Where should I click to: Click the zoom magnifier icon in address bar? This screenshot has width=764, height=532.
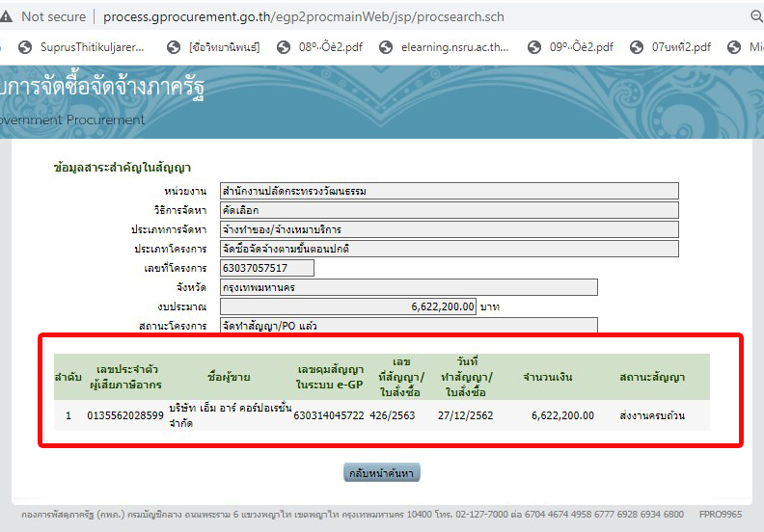pos(755,16)
